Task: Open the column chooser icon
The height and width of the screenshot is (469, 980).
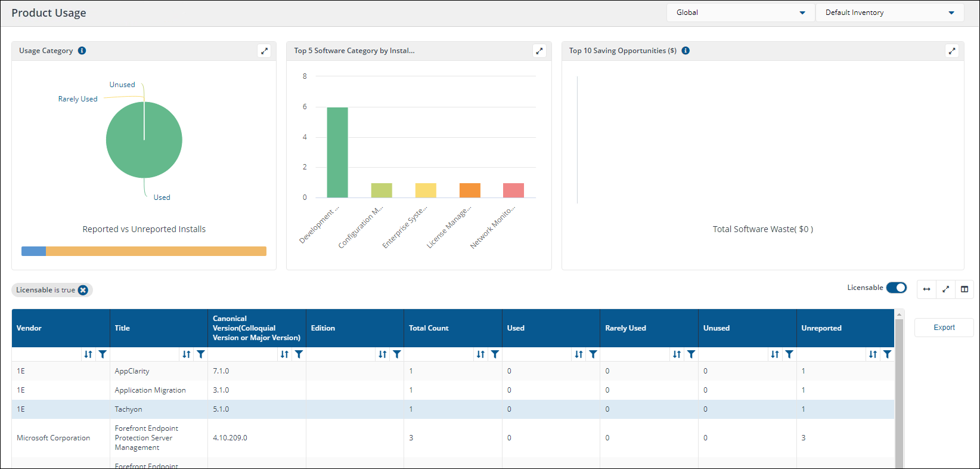Action: click(x=965, y=289)
